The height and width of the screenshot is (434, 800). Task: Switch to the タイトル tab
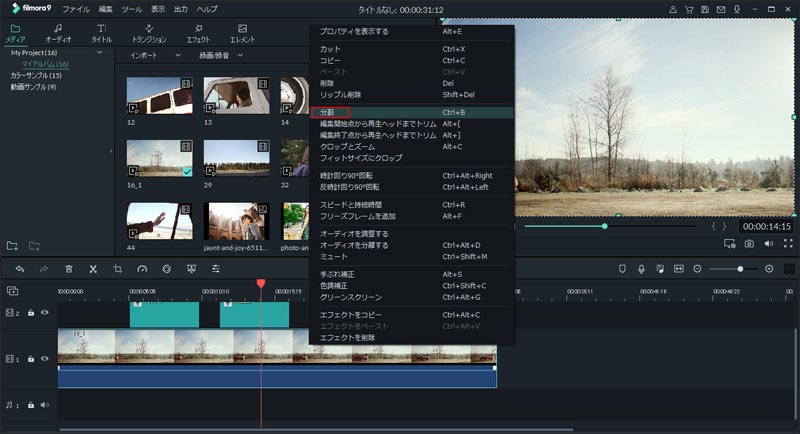pyautogui.click(x=102, y=34)
